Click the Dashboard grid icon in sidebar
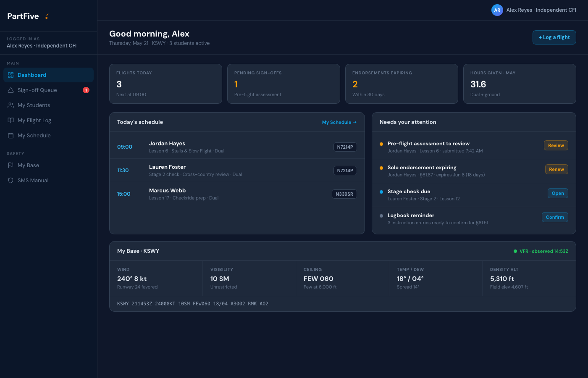 pyautogui.click(x=11, y=75)
